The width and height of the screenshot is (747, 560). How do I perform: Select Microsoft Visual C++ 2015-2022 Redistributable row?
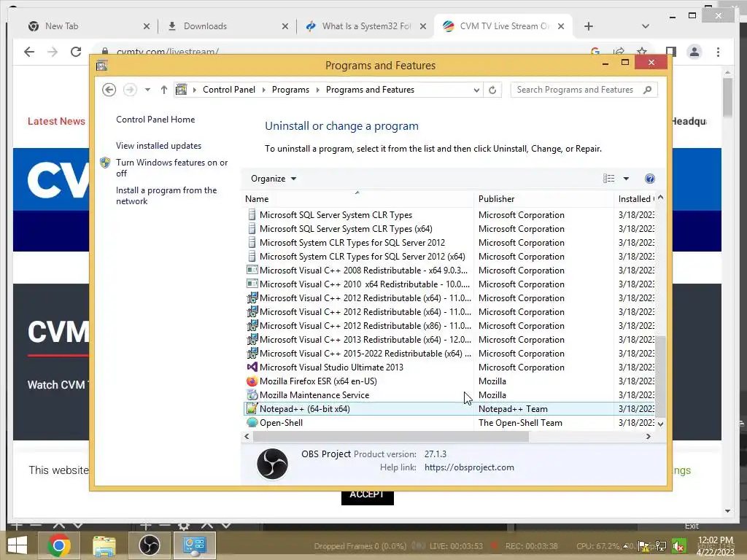click(449, 354)
